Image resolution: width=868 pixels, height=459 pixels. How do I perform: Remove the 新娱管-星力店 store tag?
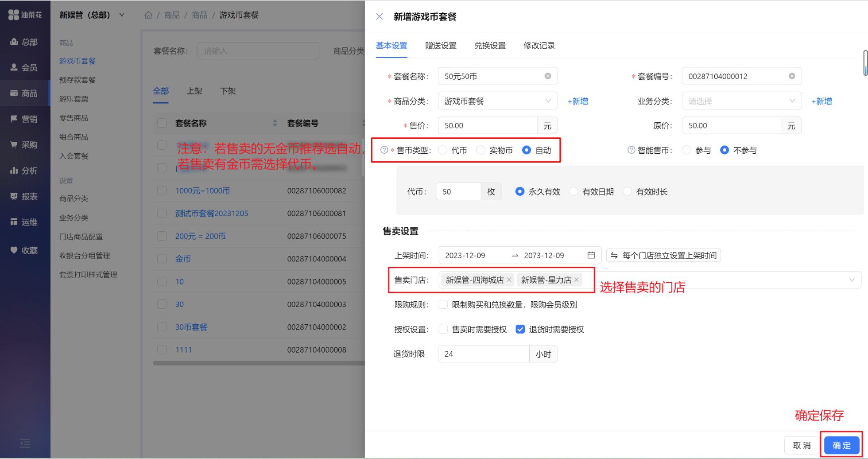(577, 280)
